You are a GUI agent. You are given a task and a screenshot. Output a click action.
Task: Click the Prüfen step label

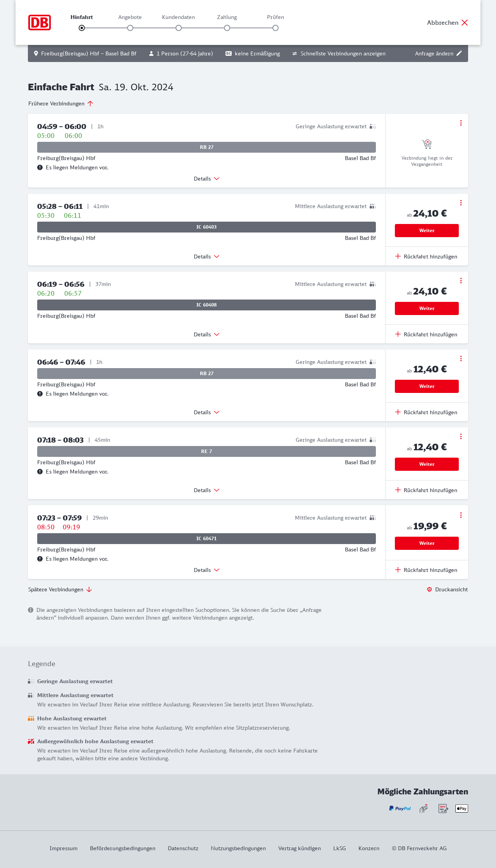276,17
